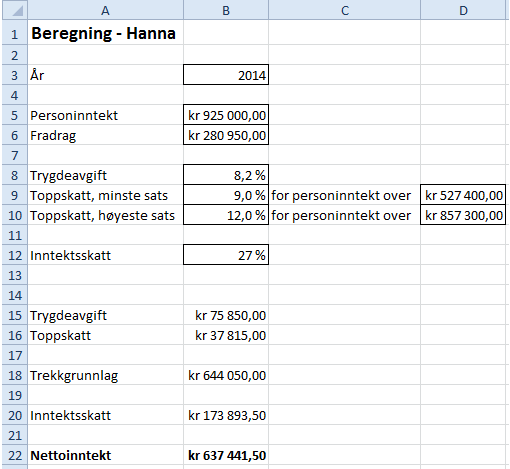This screenshot has width=510, height=469.
Task: Select the 9,0 % rate cell
Action: point(226,195)
